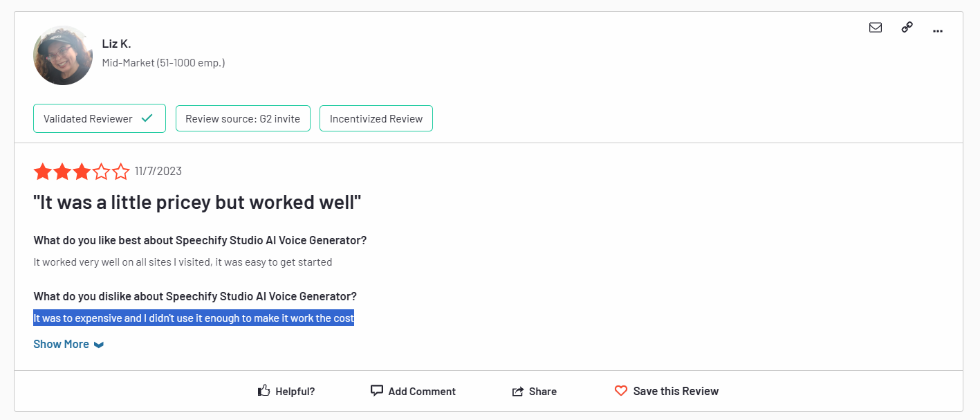Click the highlighted dislike review text
The width and height of the screenshot is (980, 420).
(194, 318)
